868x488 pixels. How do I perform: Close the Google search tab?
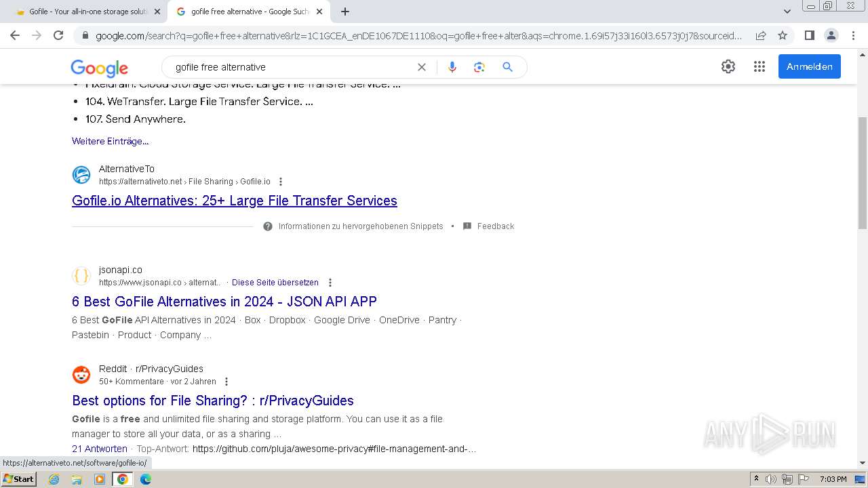click(x=319, y=12)
